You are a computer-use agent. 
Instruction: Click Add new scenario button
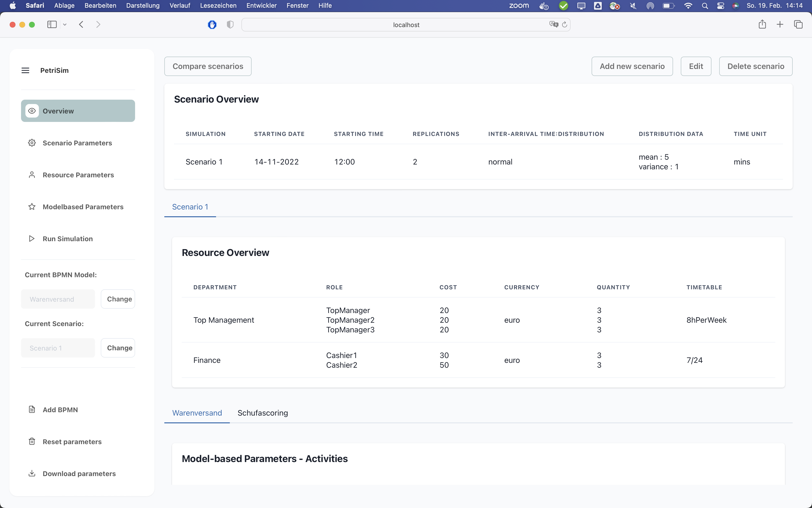(632, 66)
